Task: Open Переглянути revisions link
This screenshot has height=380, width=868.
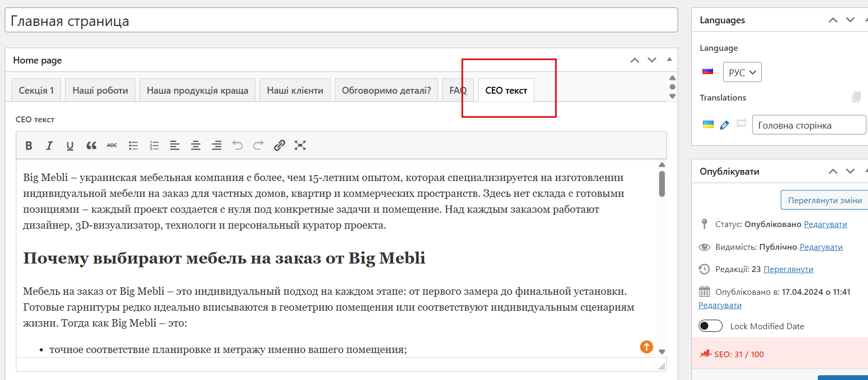Action: coord(788,269)
